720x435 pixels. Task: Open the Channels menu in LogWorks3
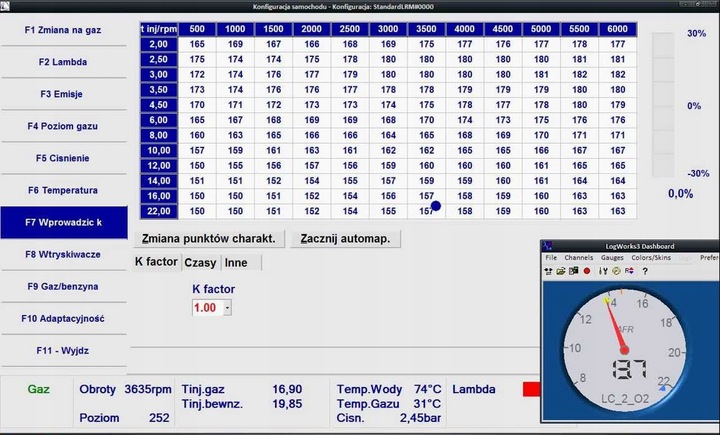coord(578,258)
